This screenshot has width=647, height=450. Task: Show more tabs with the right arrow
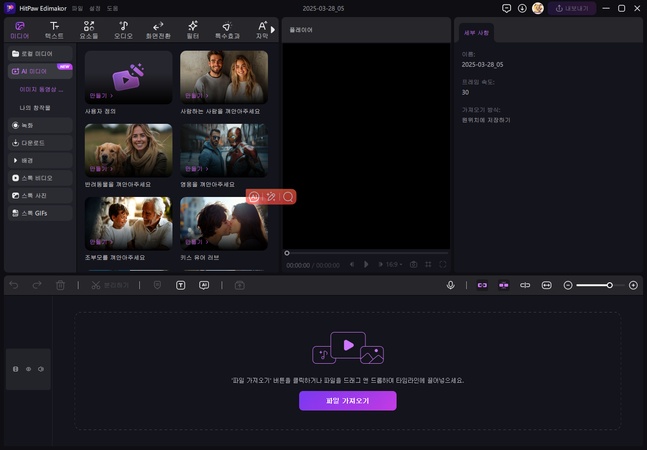point(272,29)
